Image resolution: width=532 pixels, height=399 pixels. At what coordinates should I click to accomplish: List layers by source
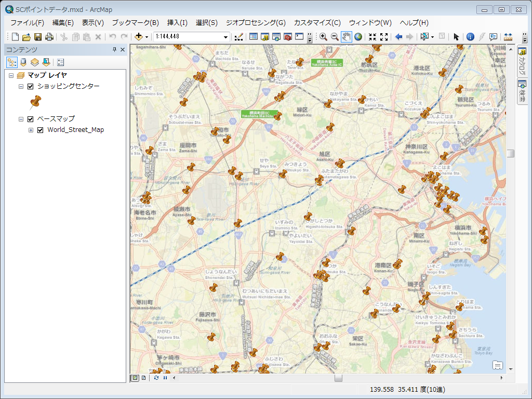(x=23, y=62)
